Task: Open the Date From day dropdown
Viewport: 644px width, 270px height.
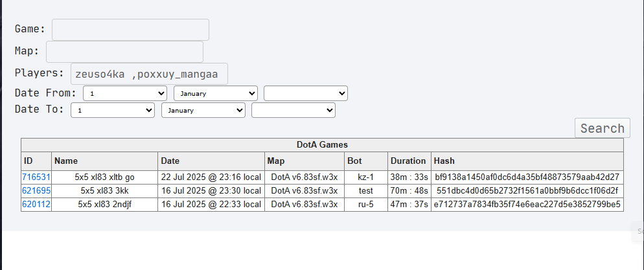Action: (x=125, y=93)
